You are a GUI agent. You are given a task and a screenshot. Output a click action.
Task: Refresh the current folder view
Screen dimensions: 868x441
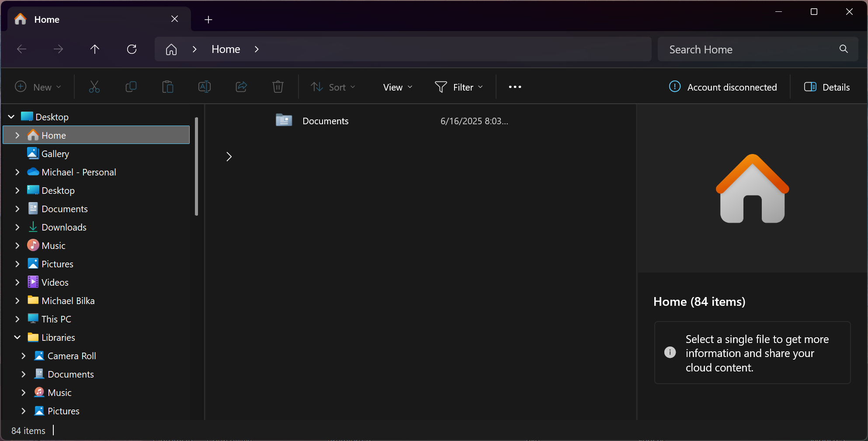point(132,49)
